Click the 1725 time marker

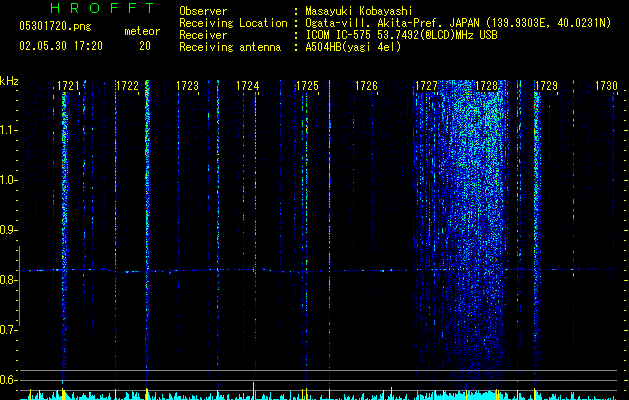pyautogui.click(x=307, y=86)
